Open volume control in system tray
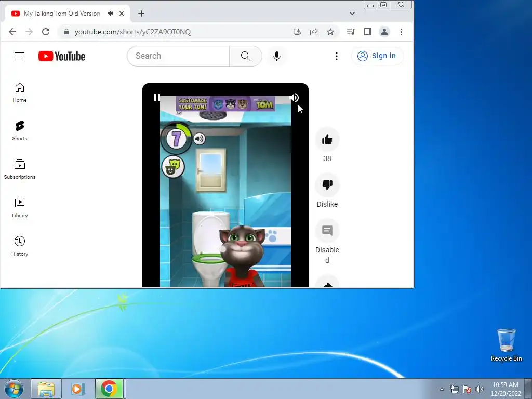 pyautogui.click(x=480, y=389)
